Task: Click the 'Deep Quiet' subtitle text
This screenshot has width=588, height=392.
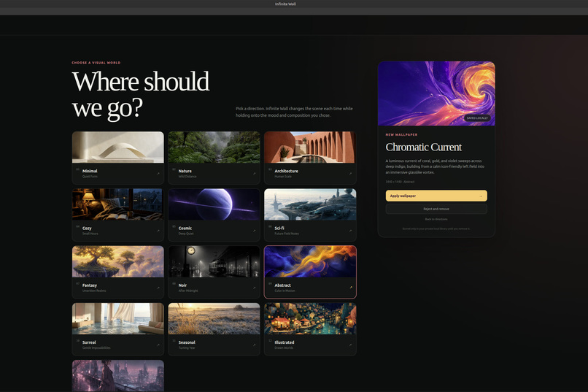Action: tap(186, 234)
